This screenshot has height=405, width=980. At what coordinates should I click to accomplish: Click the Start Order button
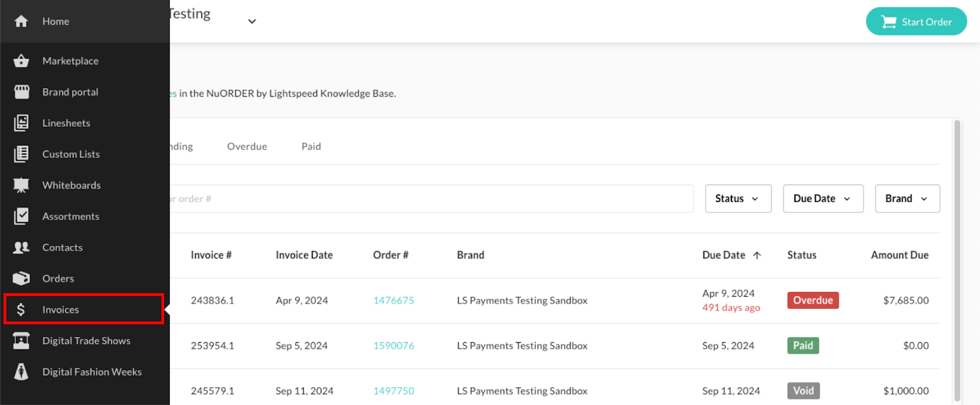pyautogui.click(x=916, y=22)
